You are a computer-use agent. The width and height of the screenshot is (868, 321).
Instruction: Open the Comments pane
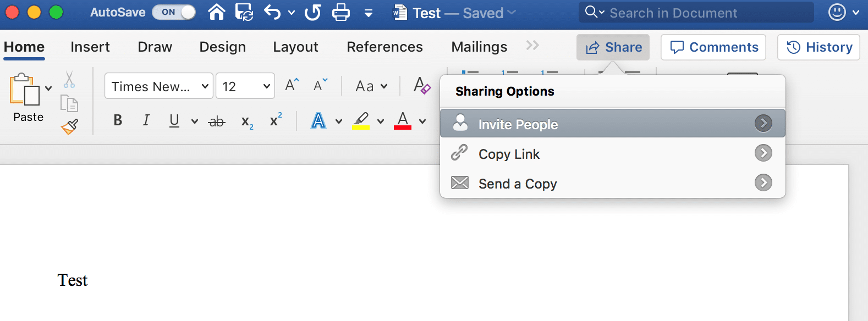click(x=713, y=47)
